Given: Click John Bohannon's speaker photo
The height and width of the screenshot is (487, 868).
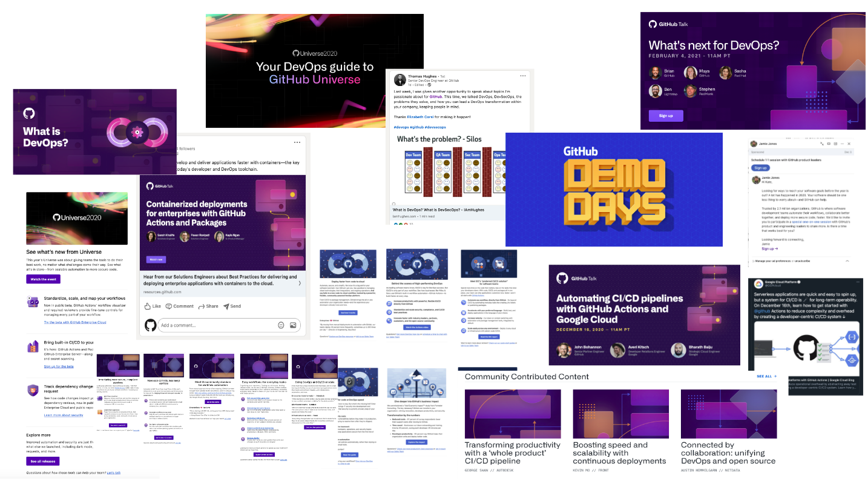Looking at the screenshot, I should (x=564, y=351).
